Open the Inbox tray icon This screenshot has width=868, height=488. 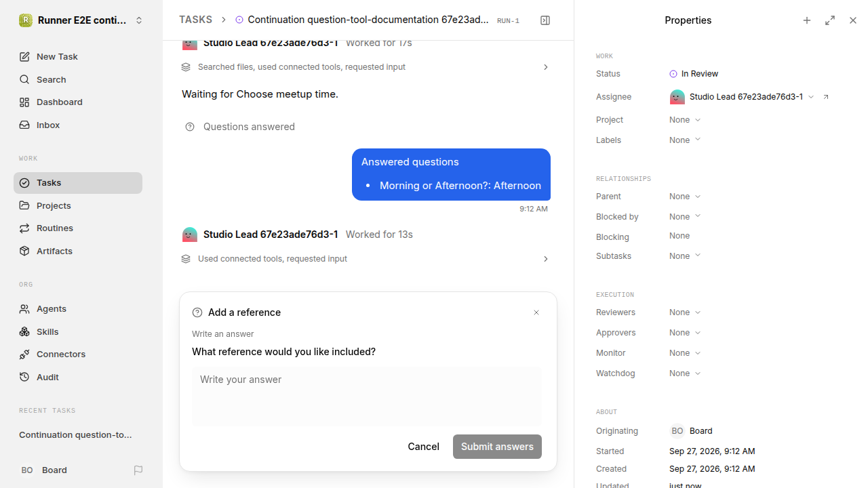[x=24, y=125]
